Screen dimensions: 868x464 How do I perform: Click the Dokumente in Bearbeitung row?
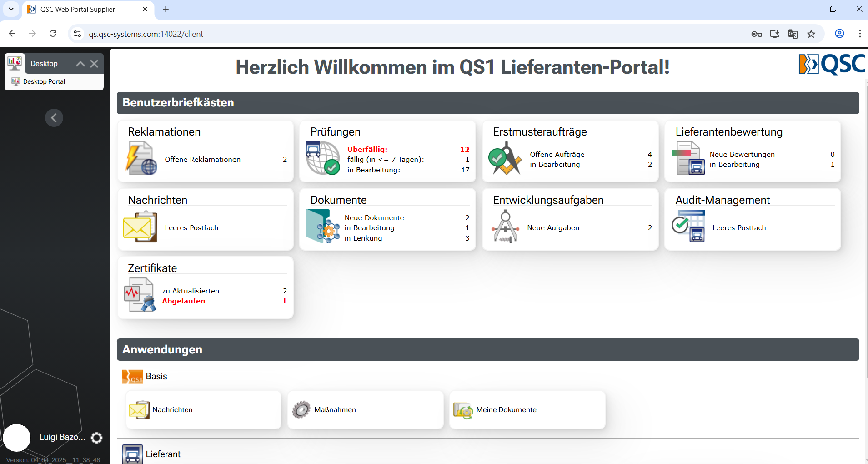(x=407, y=228)
